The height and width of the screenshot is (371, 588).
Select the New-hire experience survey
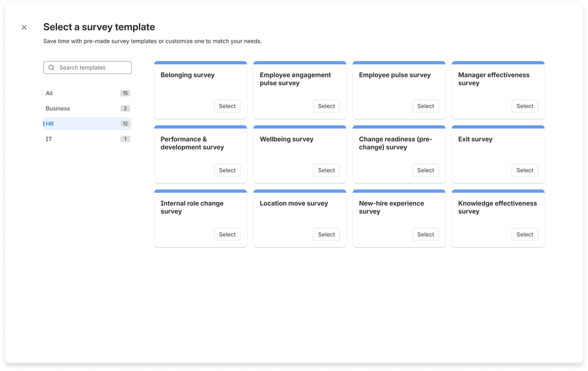tap(426, 234)
